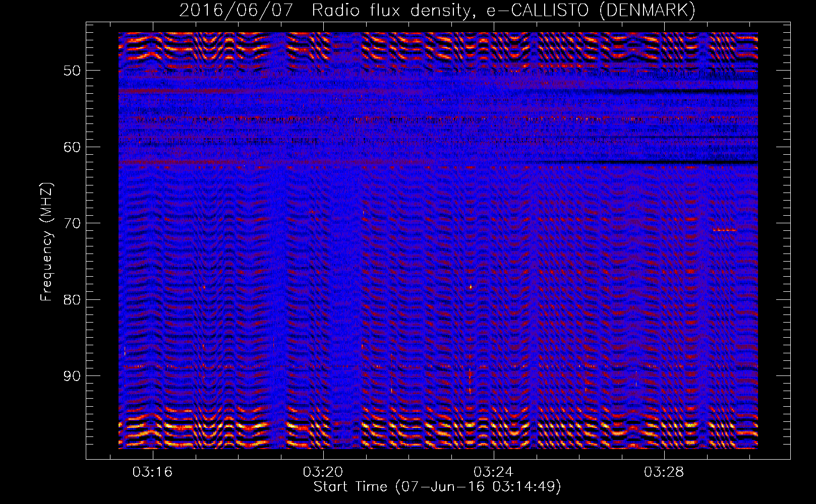Select the 80 frequency tick label

[72, 300]
